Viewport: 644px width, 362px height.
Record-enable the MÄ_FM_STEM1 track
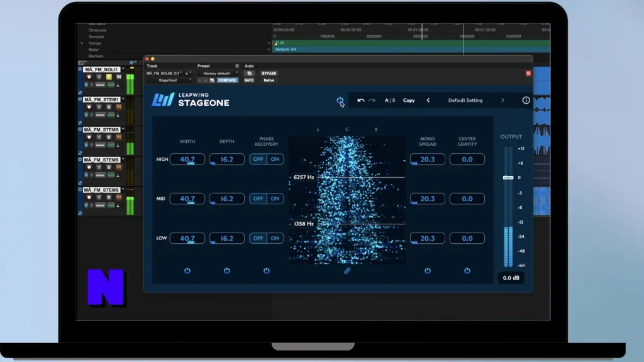pyautogui.click(x=89, y=107)
